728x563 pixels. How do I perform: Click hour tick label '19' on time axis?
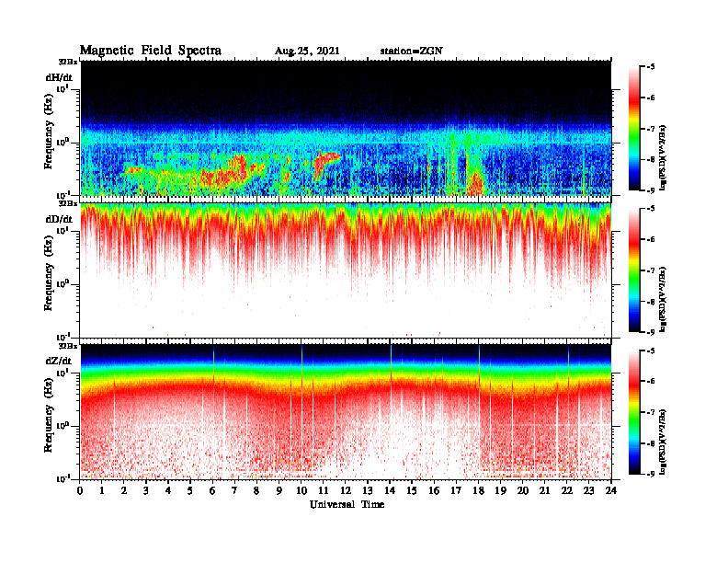click(x=500, y=491)
